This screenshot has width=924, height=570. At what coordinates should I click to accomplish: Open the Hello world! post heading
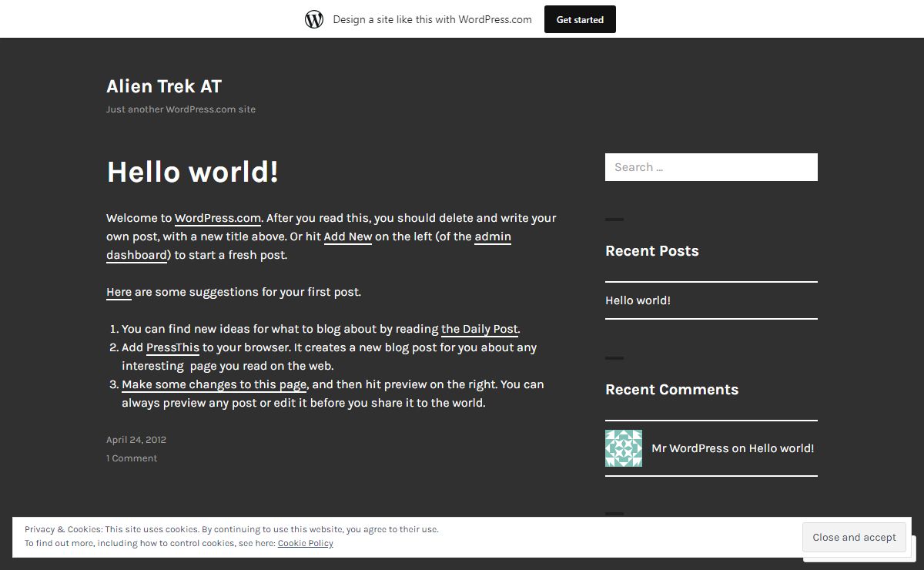click(192, 172)
